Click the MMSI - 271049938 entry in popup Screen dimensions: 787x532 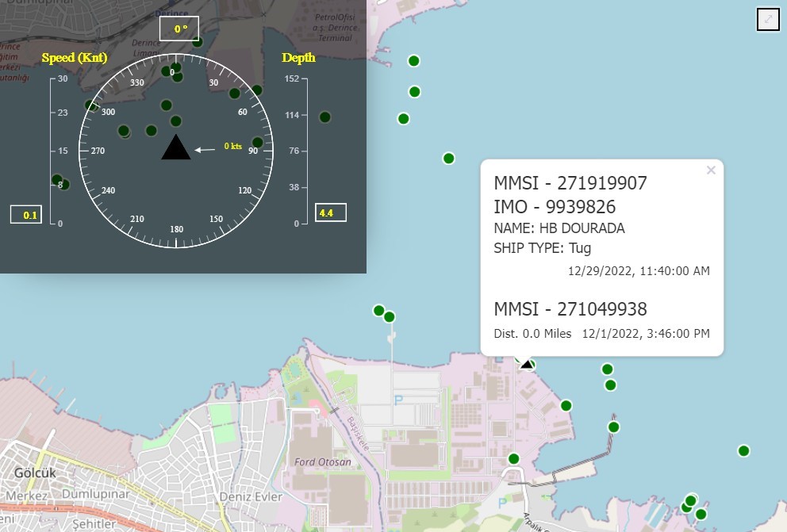pyautogui.click(x=570, y=309)
